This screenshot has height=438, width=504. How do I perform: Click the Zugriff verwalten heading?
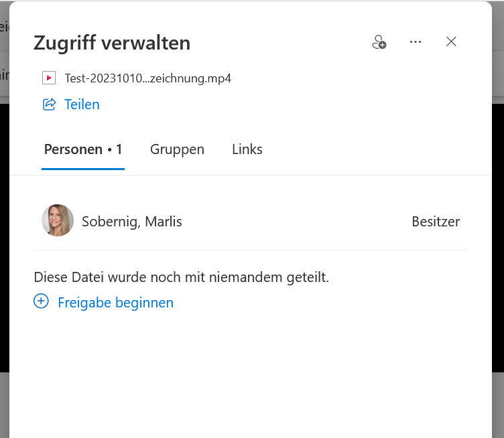(112, 43)
